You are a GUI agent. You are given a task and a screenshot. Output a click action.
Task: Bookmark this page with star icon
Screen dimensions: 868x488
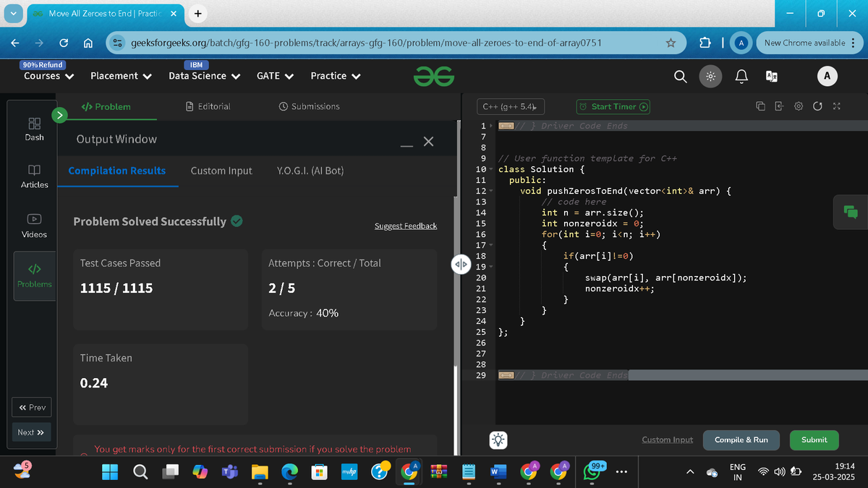click(671, 43)
